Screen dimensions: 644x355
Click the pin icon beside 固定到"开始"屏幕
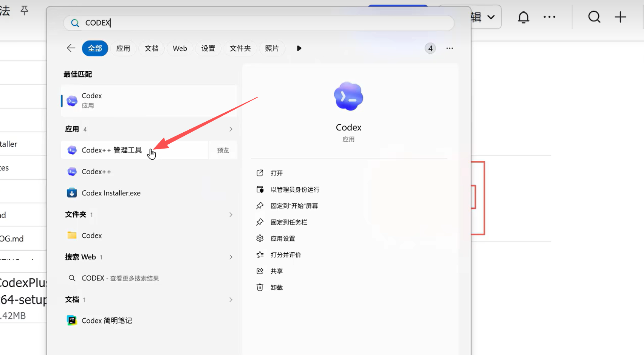(260, 206)
